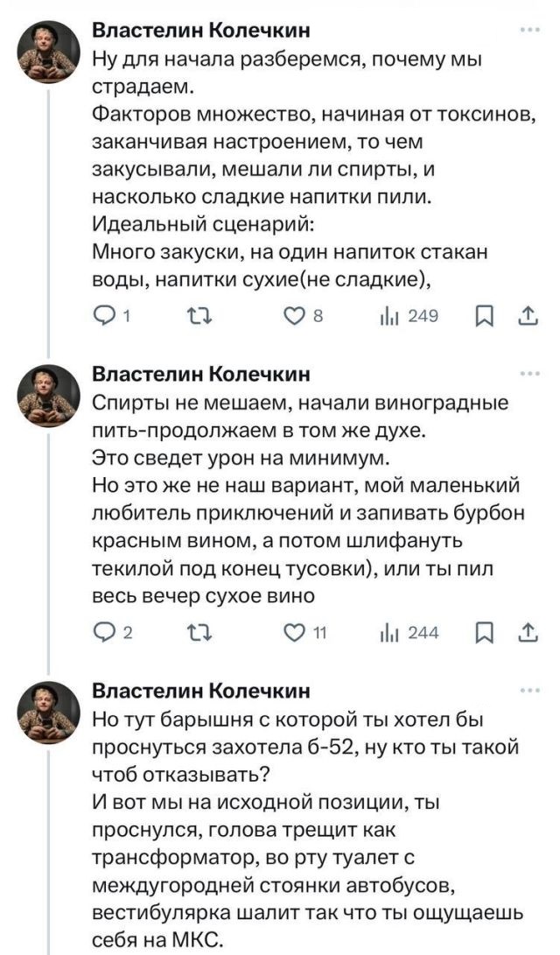Open profile avatar of first tweet
This screenshot has width=560, height=955.
coord(50,51)
